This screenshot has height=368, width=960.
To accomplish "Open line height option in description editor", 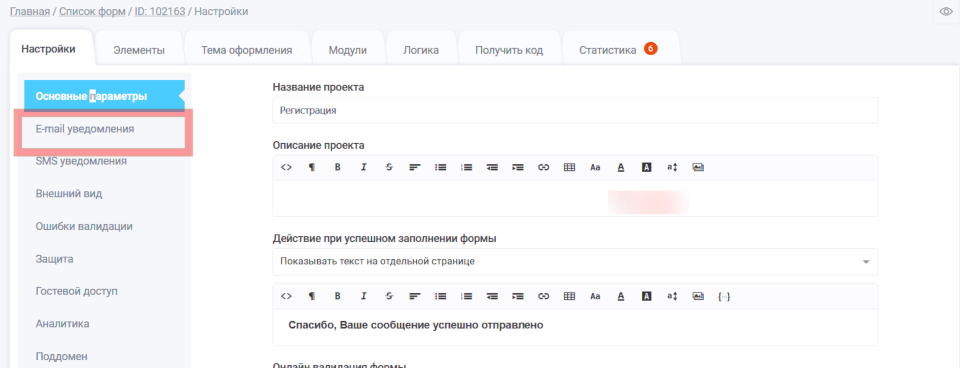I will pyautogui.click(x=672, y=167).
